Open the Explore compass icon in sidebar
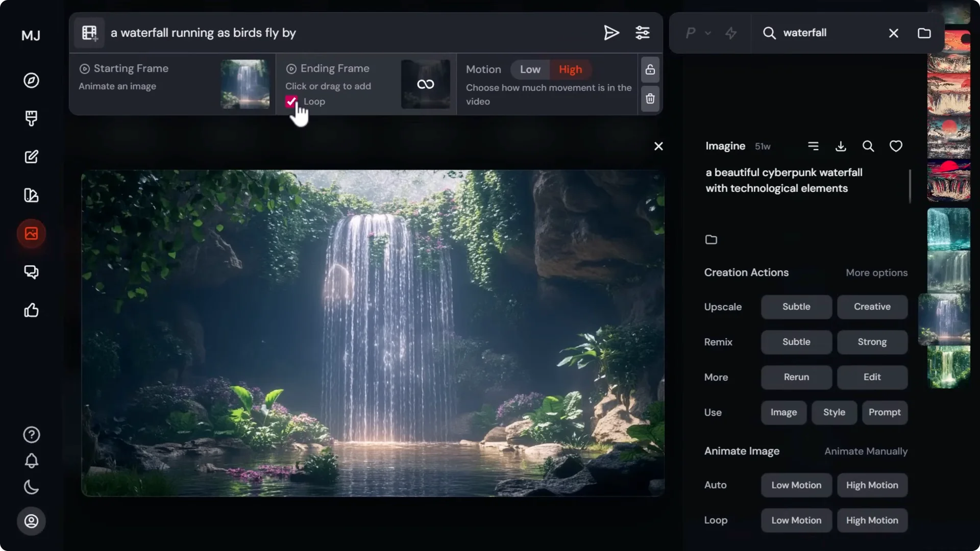 click(31, 80)
